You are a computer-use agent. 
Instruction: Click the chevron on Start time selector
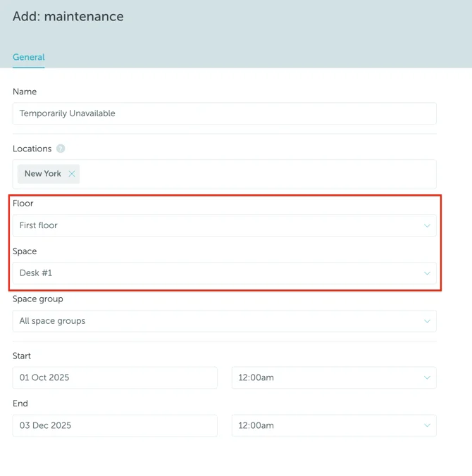[x=427, y=377]
